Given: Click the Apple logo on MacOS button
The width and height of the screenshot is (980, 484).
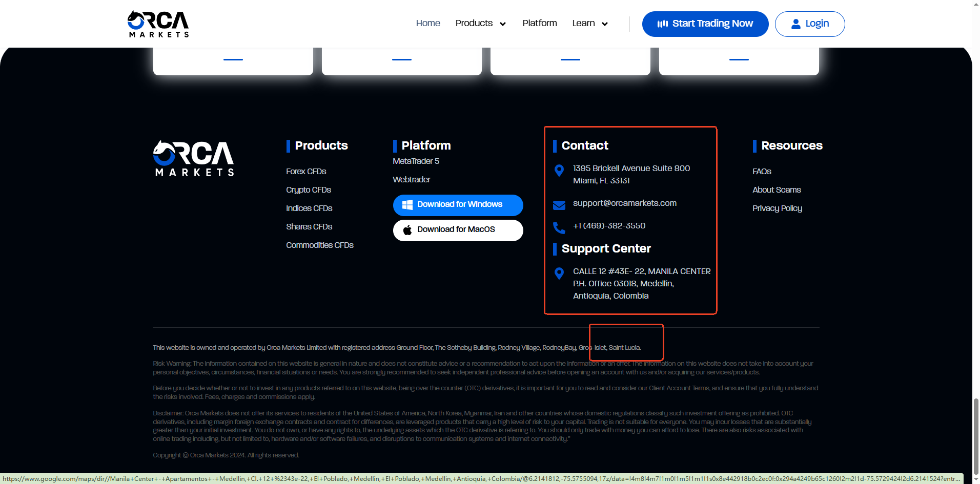Looking at the screenshot, I should click(407, 230).
